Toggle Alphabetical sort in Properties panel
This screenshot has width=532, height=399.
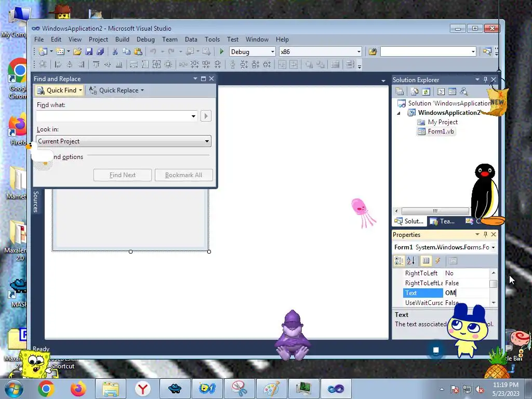pyautogui.click(x=411, y=261)
